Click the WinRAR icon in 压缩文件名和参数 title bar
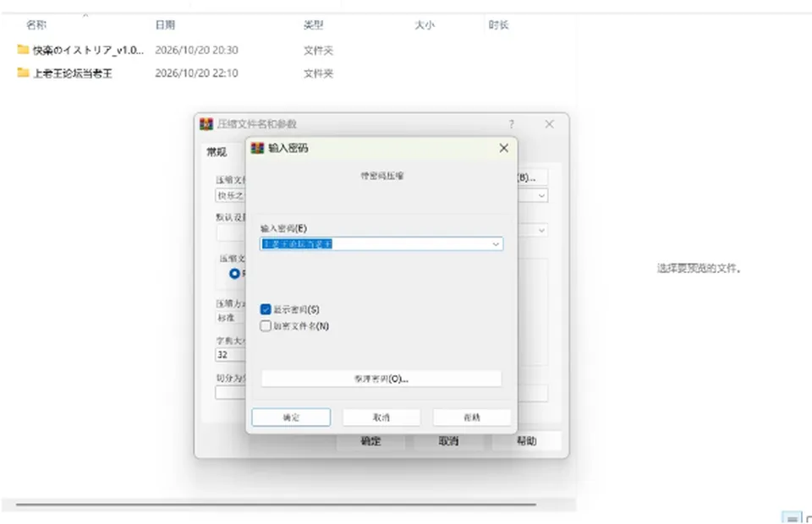The width and height of the screenshot is (812, 524). [x=206, y=124]
